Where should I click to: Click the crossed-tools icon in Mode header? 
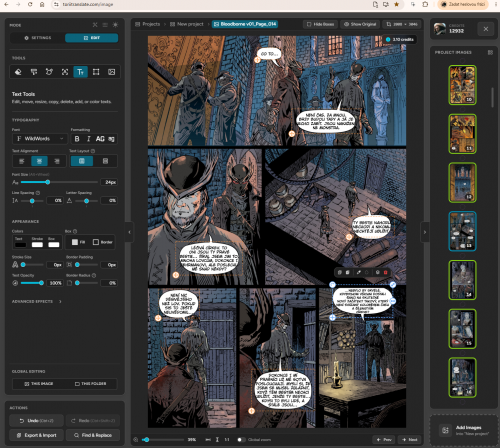[95, 25]
